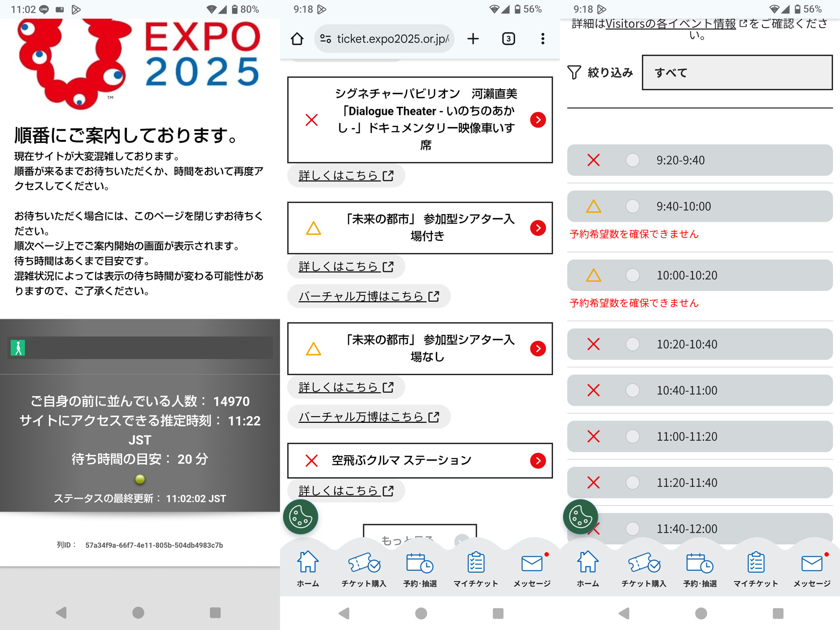Tap the cookie settings icon overlapping the 11:40-12:00 slot
Screen dimensions: 840x630
pos(580,517)
